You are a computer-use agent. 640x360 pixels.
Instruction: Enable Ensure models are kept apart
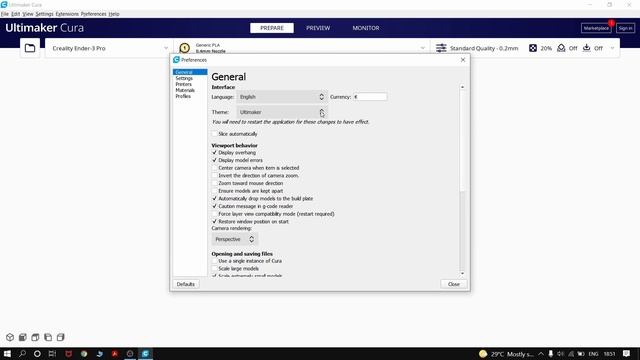click(x=214, y=191)
